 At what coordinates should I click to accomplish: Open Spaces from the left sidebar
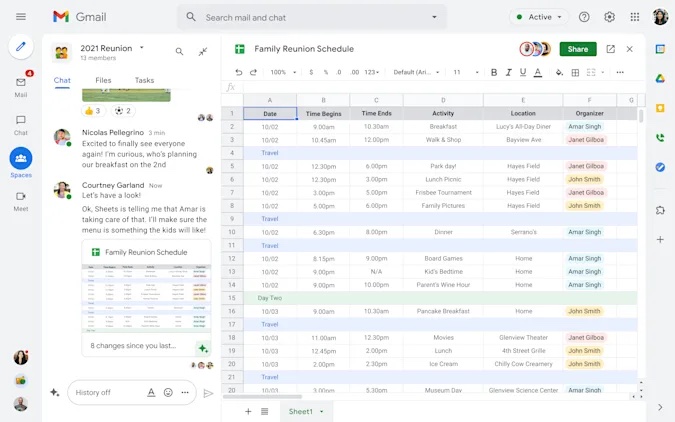coord(21,159)
